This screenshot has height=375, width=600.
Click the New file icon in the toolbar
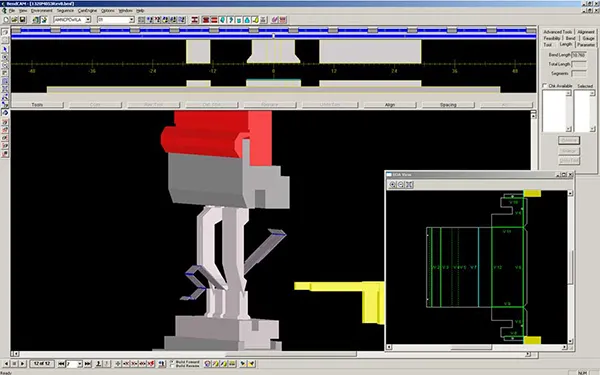[6, 20]
